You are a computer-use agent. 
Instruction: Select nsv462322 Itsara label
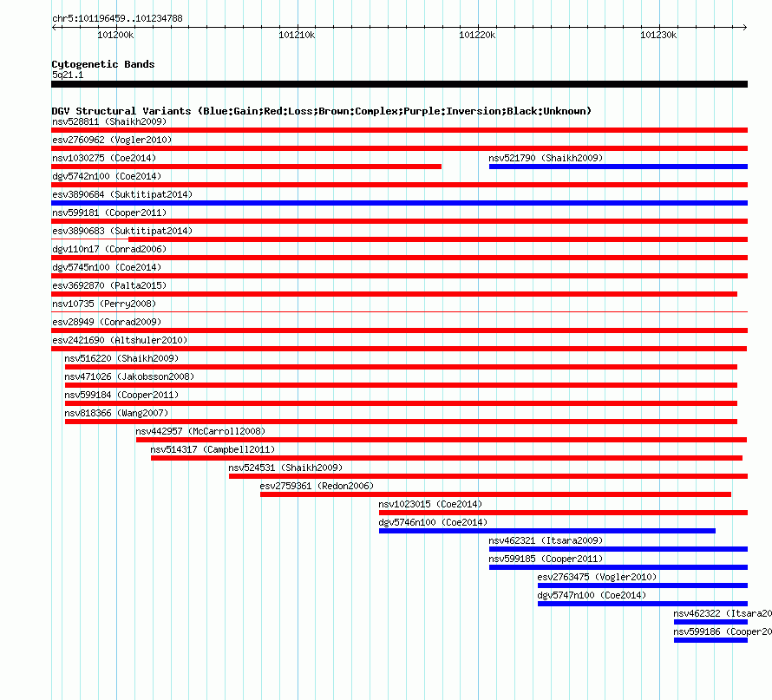723,613
